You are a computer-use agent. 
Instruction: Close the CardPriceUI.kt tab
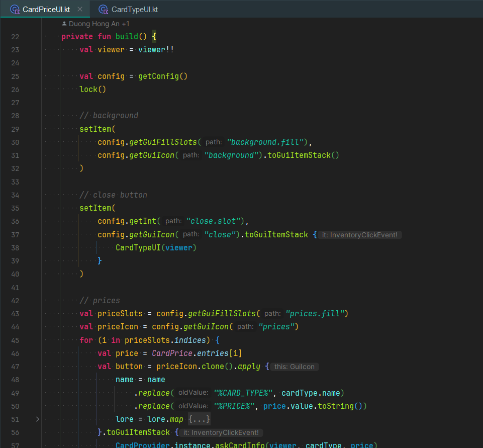(80, 9)
